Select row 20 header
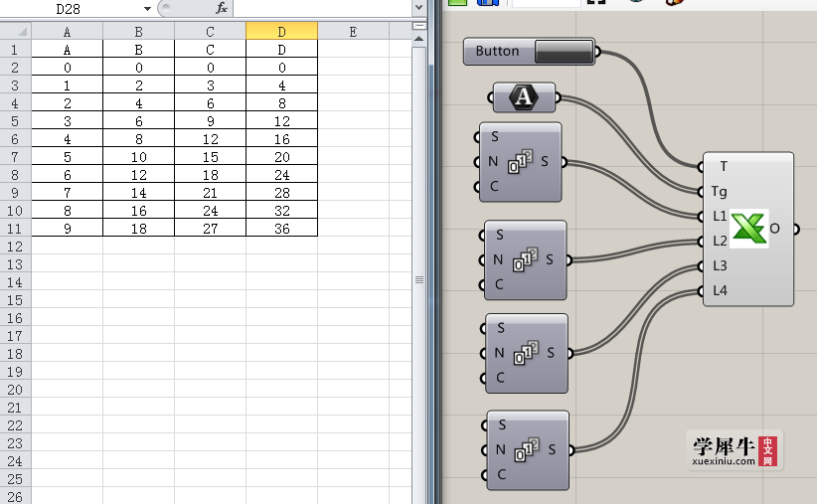The width and height of the screenshot is (817, 504). [15, 390]
